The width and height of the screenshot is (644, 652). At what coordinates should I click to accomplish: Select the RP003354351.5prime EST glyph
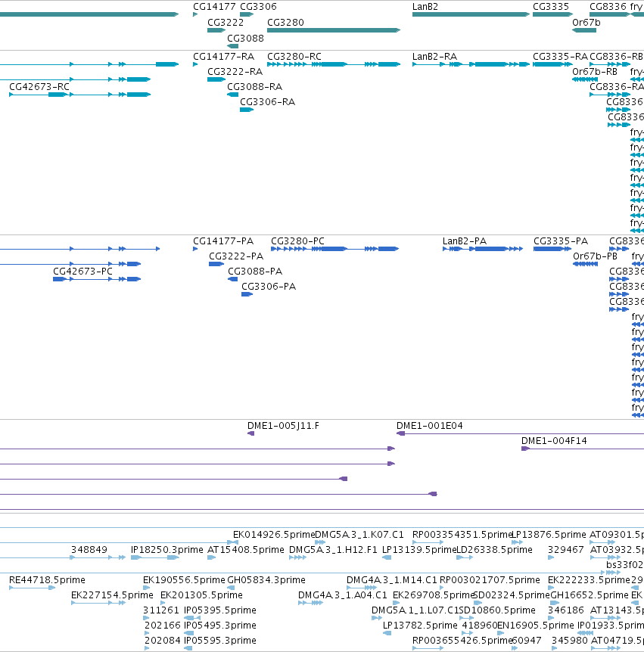point(428,542)
